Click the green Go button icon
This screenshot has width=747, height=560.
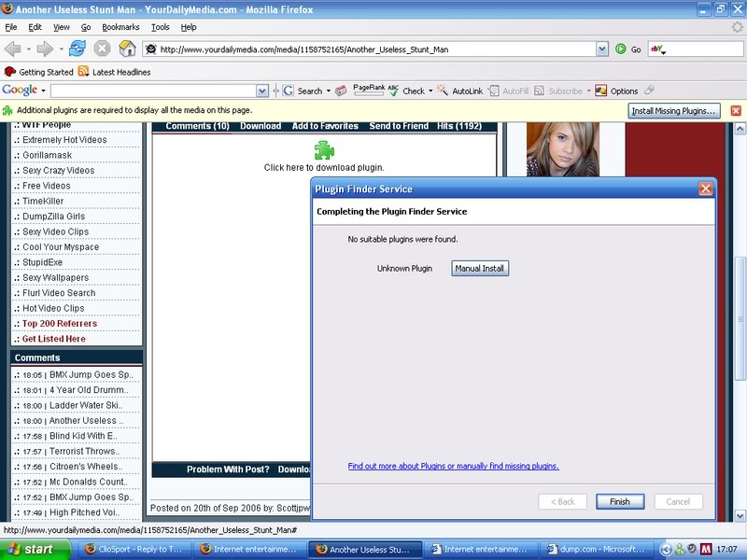(621, 49)
